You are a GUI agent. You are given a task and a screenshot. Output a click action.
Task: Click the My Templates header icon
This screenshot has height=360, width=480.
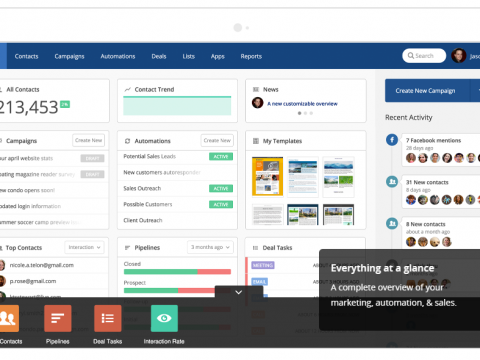[256, 141]
